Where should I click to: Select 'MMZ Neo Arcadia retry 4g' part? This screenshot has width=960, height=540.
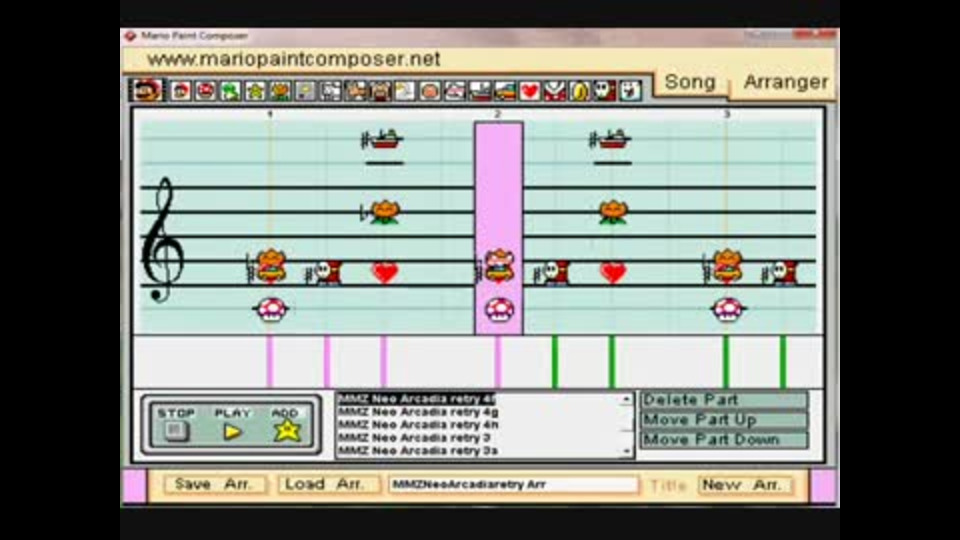418,412
